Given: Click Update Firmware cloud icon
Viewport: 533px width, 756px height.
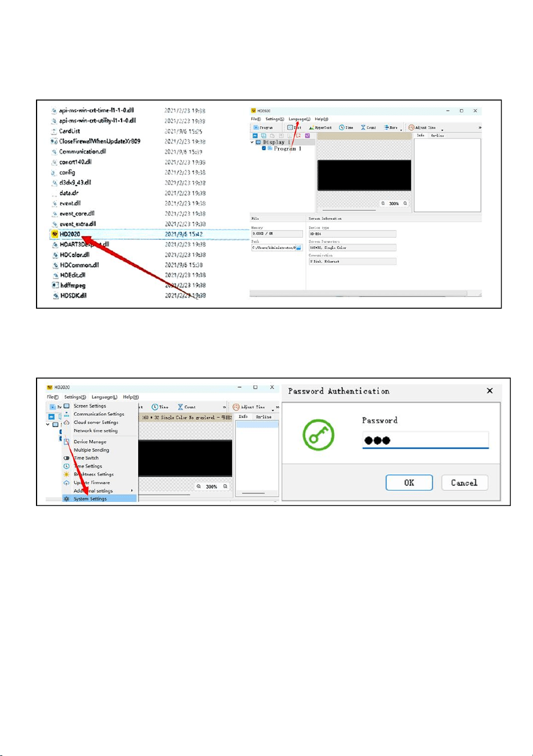Looking at the screenshot, I should point(67,482).
